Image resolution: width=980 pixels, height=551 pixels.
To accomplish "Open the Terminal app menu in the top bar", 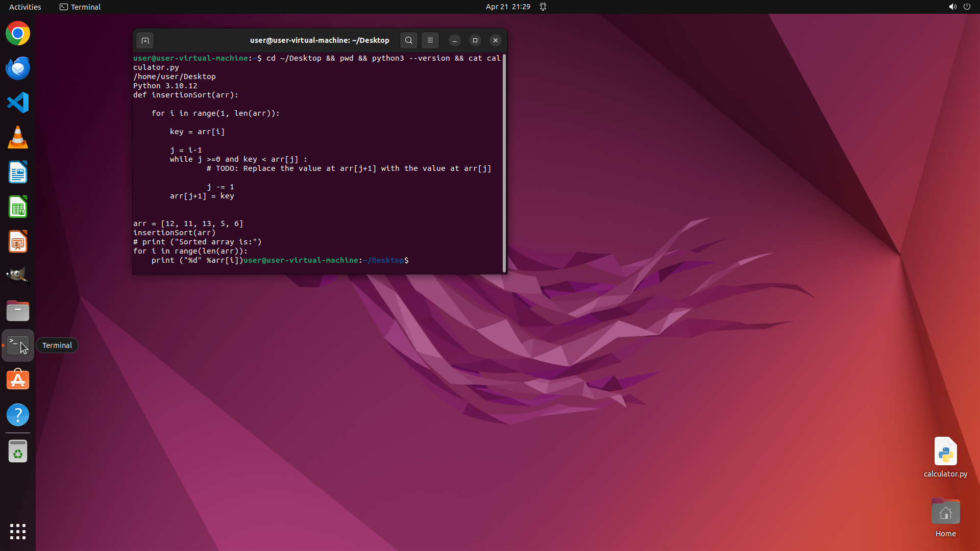I will point(80,7).
